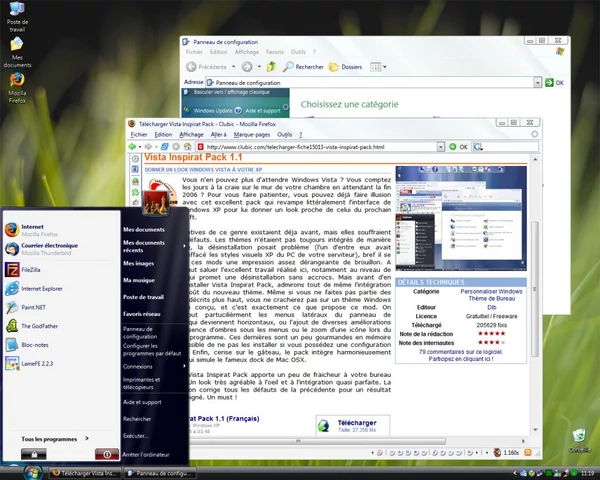The width and height of the screenshot is (600, 480).
Task: Click Personnaliser Windows category link
Action: (491, 291)
